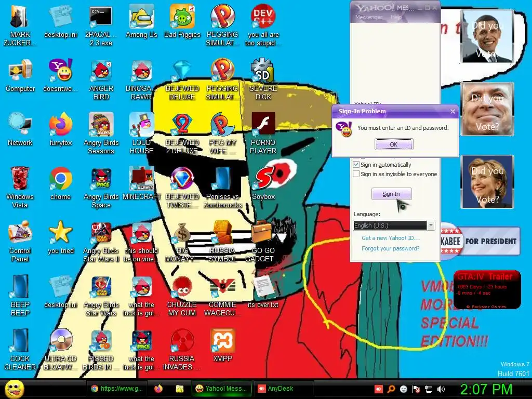Open the Angry Birds Star Wars II icon

pos(101,241)
